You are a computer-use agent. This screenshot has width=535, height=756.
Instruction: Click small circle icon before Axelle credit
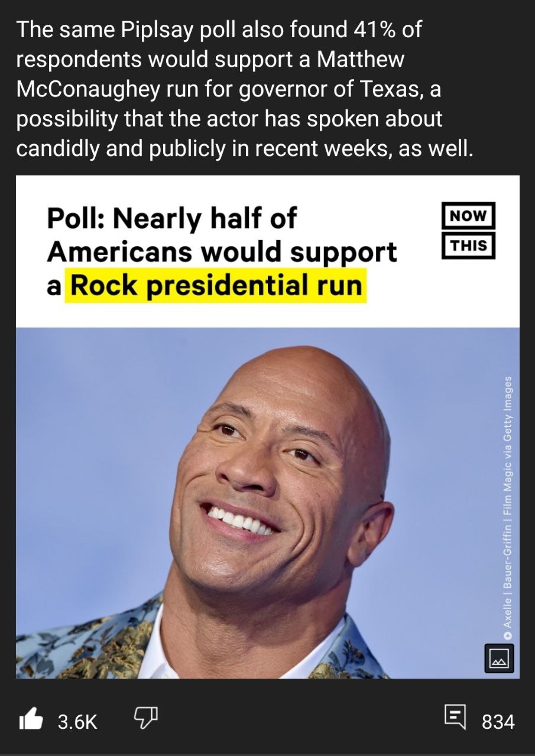[x=507, y=634]
